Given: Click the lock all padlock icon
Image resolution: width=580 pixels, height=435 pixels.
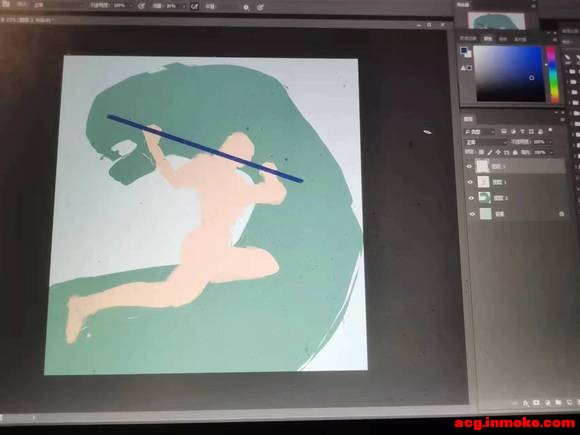Looking at the screenshot, I should coord(515,152).
